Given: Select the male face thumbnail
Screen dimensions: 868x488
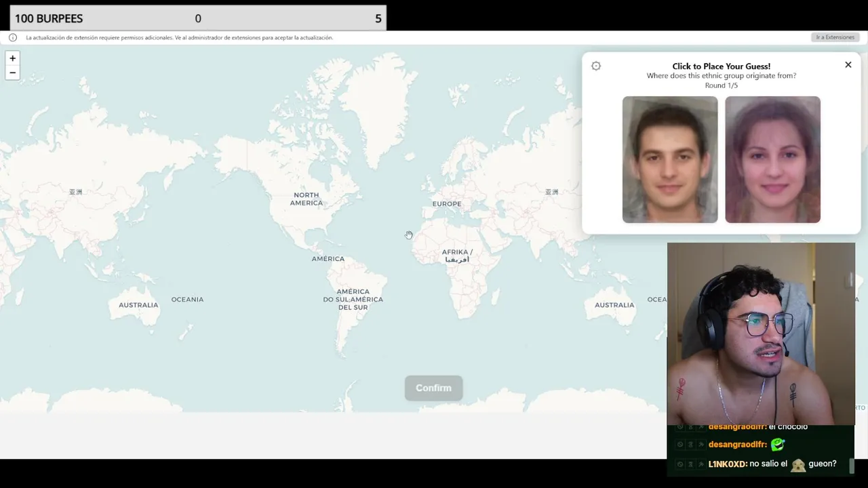Looking at the screenshot, I should (670, 159).
